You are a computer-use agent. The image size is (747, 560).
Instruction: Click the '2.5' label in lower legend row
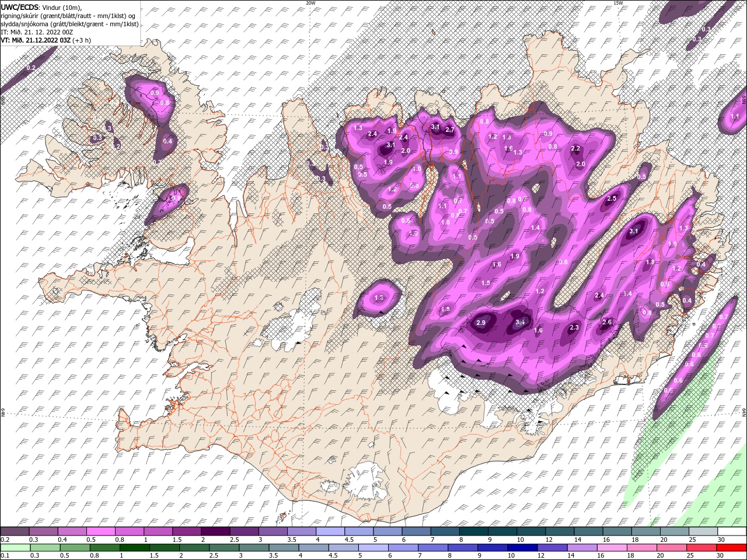[x=214, y=556]
